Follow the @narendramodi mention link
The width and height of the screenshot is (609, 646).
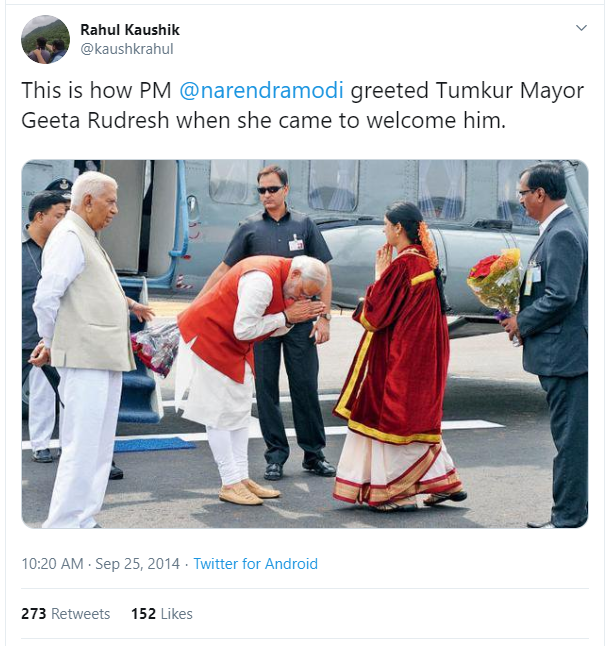(x=261, y=90)
